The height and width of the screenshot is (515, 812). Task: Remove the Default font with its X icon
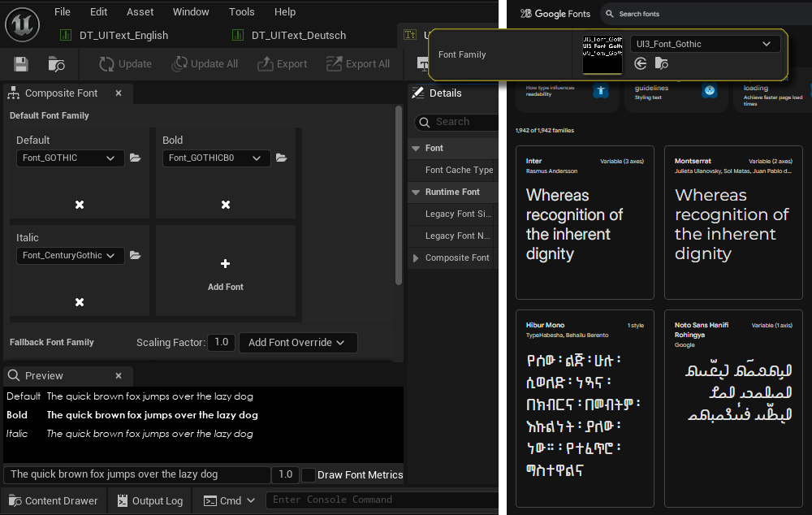[x=80, y=205]
